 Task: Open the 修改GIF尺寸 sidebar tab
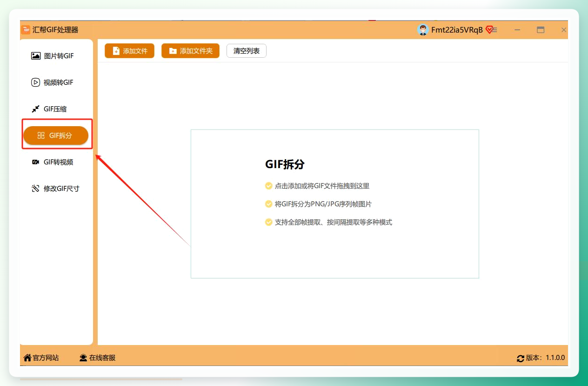[x=55, y=189]
